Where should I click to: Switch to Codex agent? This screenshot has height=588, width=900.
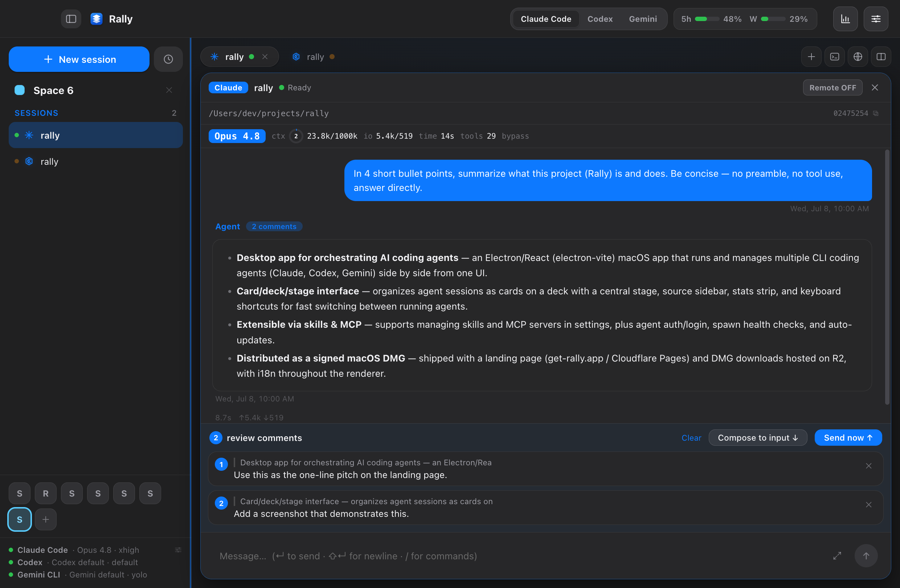(600, 19)
